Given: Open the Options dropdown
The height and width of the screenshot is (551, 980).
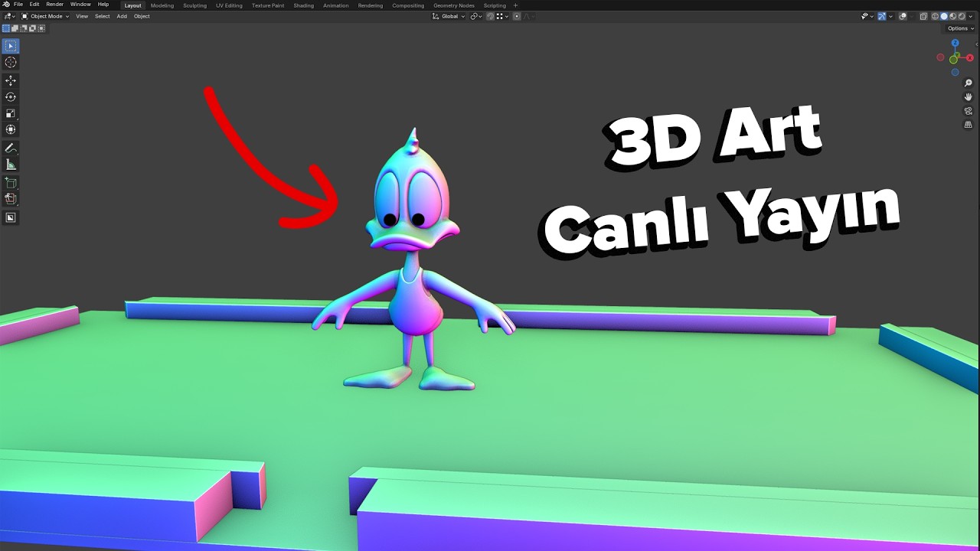Looking at the screenshot, I should coord(961,28).
